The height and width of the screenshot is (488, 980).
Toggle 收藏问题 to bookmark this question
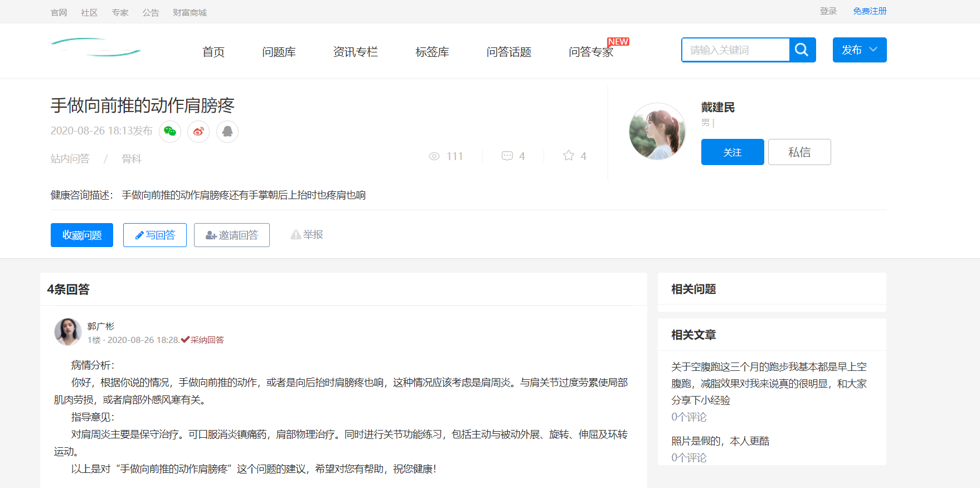(82, 235)
